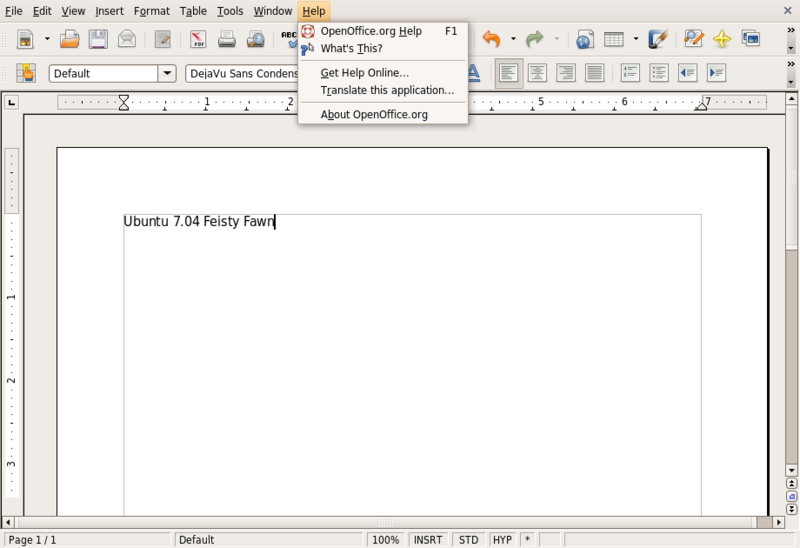Toggle Numbering On/Off list icon
Viewport: 800px width, 548px height.
point(631,73)
